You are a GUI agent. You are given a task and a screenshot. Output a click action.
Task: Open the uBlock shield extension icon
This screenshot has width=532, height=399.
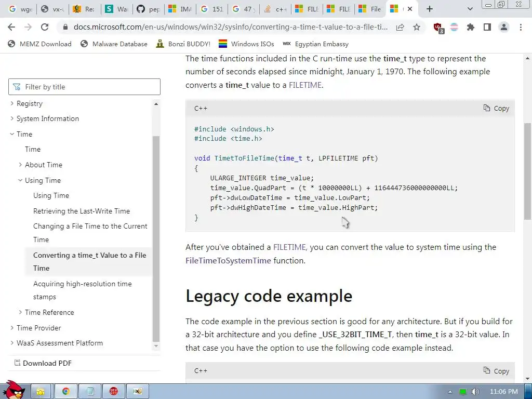438,28
